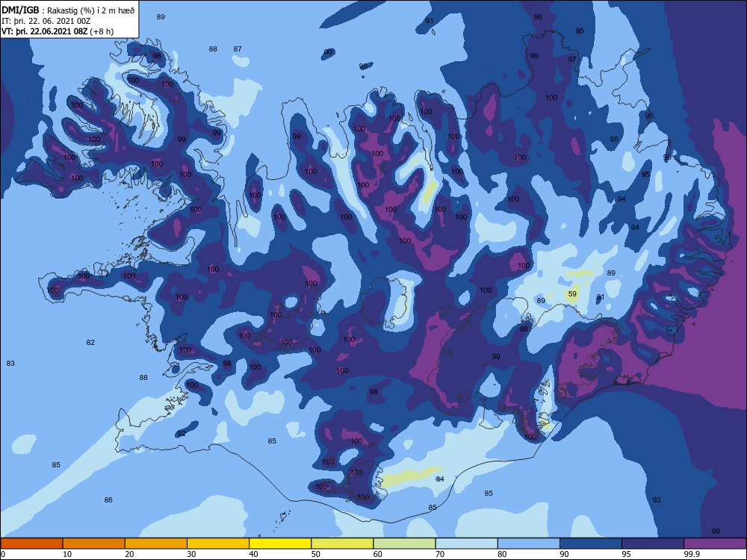Click the 10–20 orange legend swatch
This screenshot has width=747, height=560.
pyautogui.click(x=94, y=544)
